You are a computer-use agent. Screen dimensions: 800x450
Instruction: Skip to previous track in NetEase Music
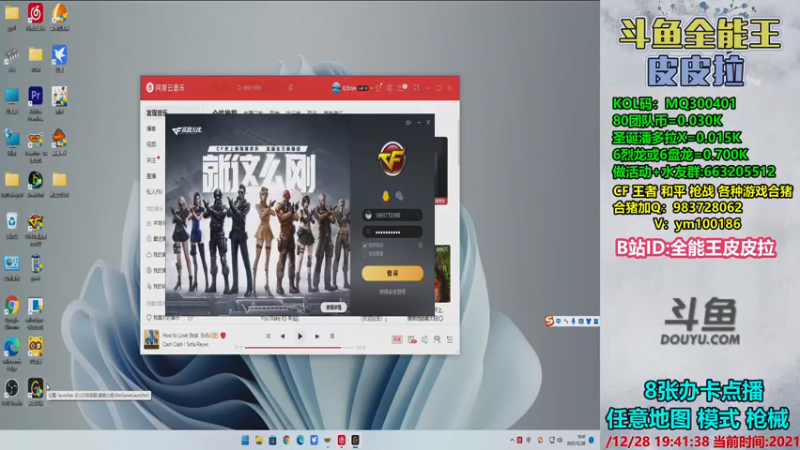click(x=283, y=336)
